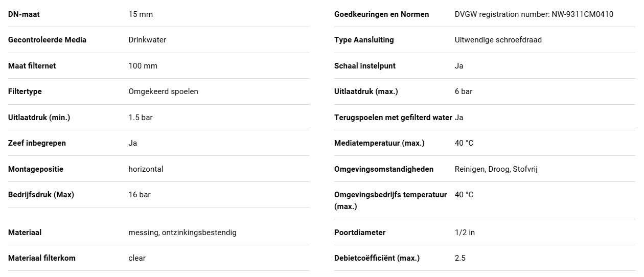The width and height of the screenshot is (644, 277).
Task: Select the DVGW registration number text
Action: [534, 14]
